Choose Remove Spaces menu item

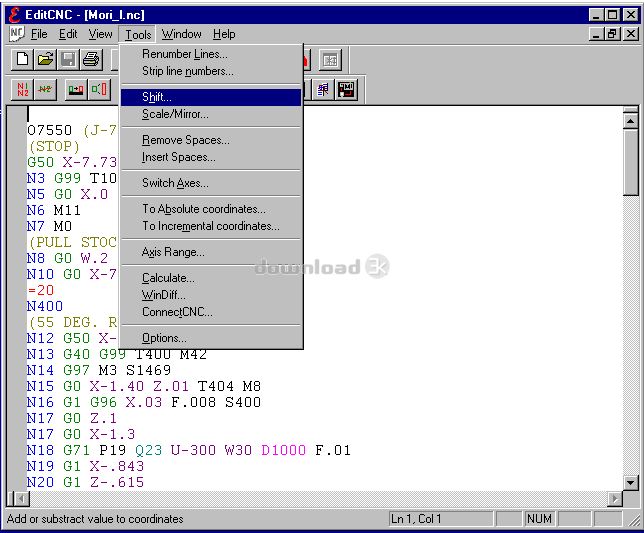pyautogui.click(x=211, y=140)
